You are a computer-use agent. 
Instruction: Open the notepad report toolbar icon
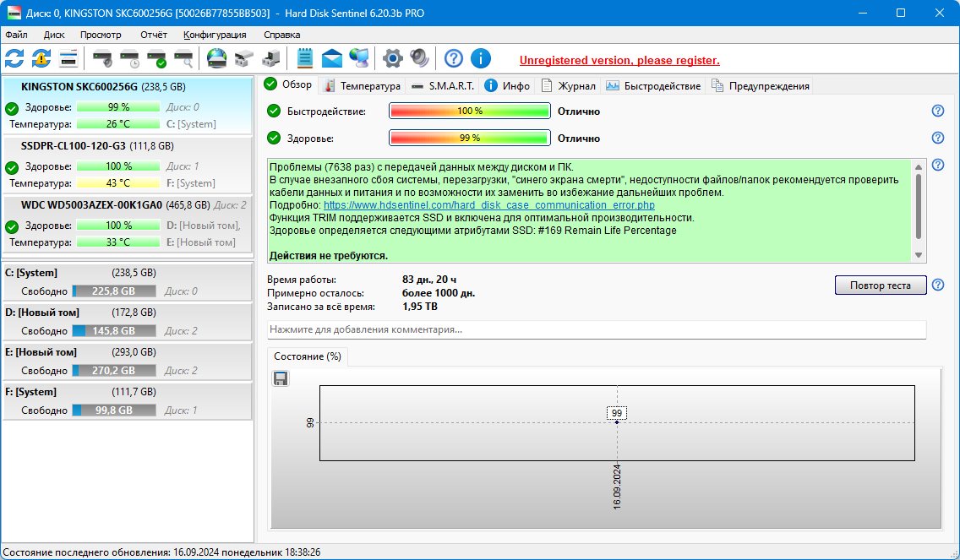[305, 59]
